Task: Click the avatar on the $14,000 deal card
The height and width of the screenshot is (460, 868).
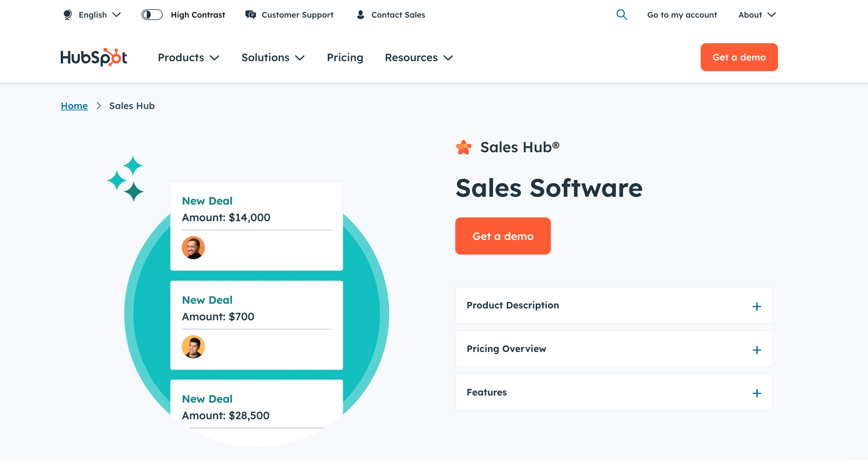Action: (193, 248)
